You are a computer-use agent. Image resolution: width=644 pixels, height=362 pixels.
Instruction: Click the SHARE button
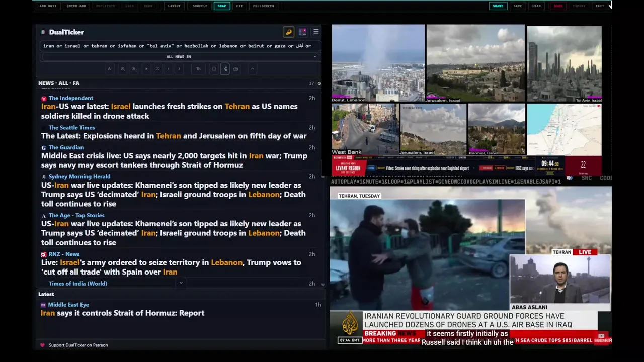click(498, 6)
